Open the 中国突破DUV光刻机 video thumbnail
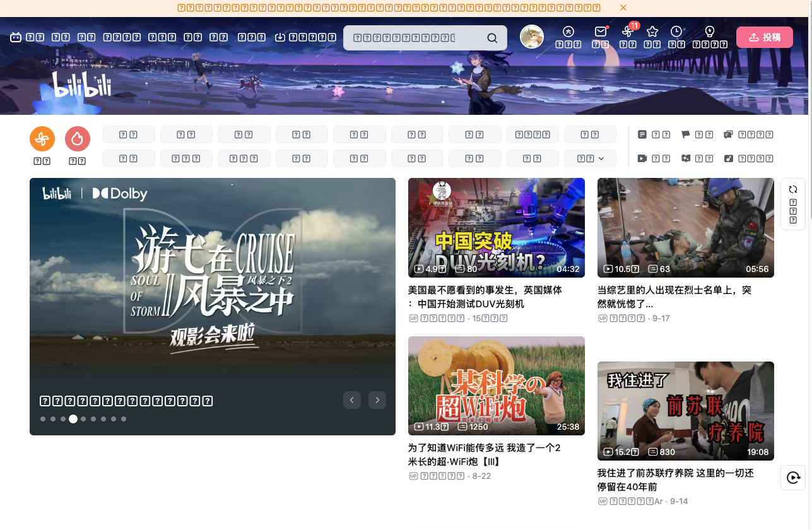Image resolution: width=812 pixels, height=530 pixels. (x=497, y=228)
